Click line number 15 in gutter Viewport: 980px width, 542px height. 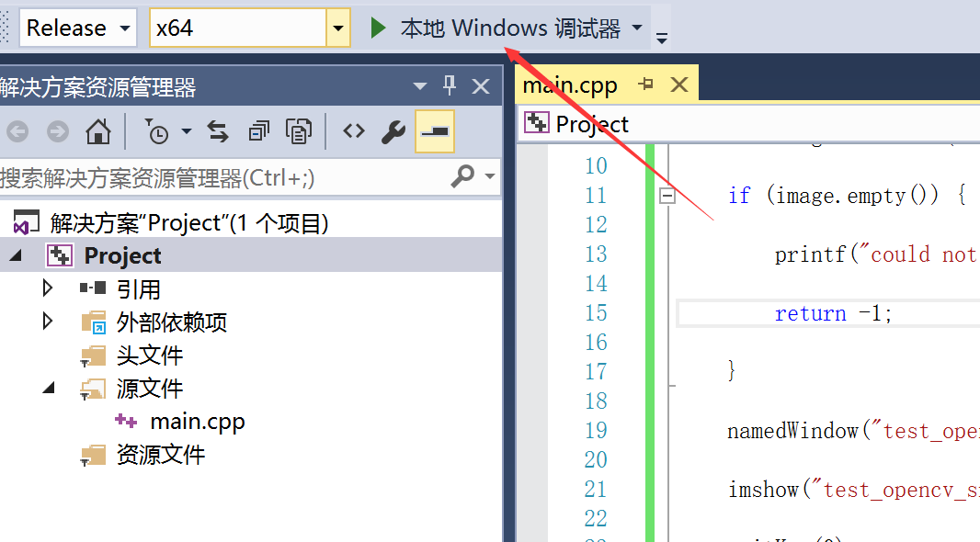point(596,313)
